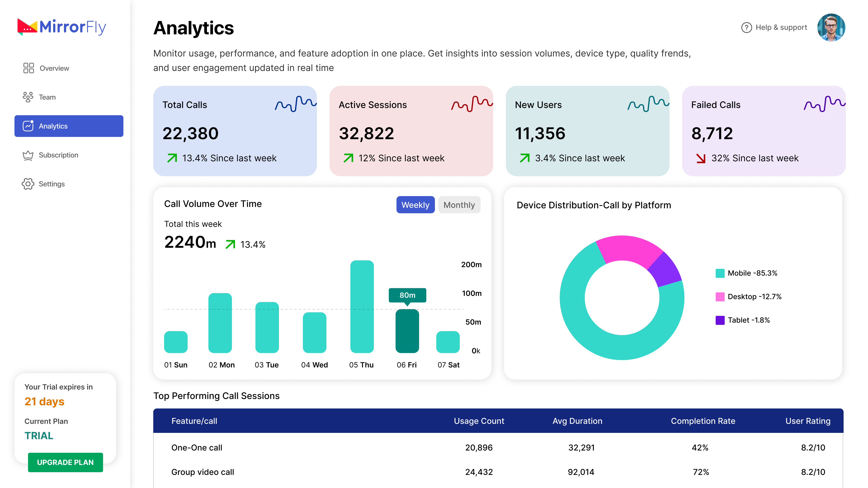Click the Mobile teal legend swatch
Screen dimensions: 868x488
[x=720, y=273]
